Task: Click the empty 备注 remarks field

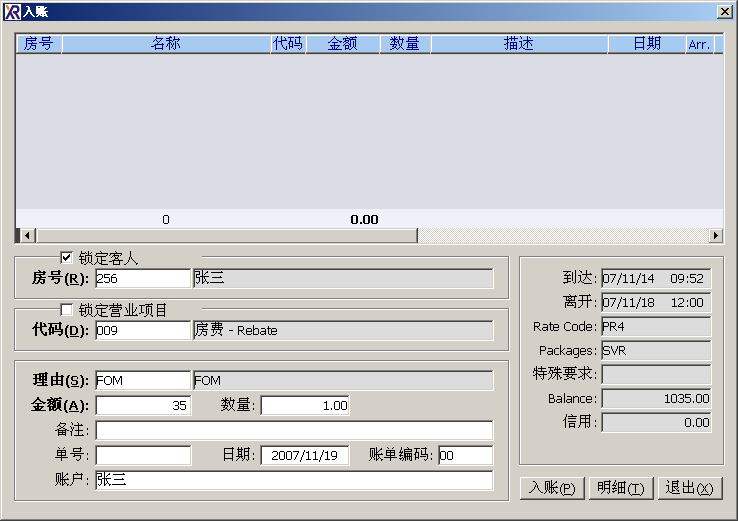Action: click(x=294, y=430)
